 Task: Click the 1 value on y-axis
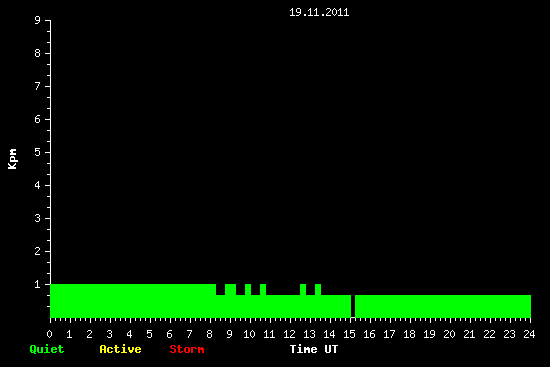click(x=38, y=284)
